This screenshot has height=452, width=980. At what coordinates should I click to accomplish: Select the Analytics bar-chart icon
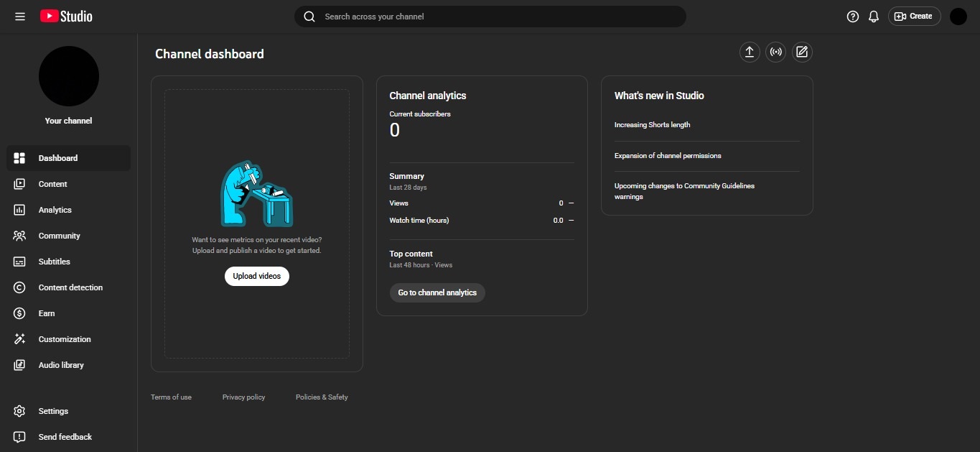coord(19,210)
